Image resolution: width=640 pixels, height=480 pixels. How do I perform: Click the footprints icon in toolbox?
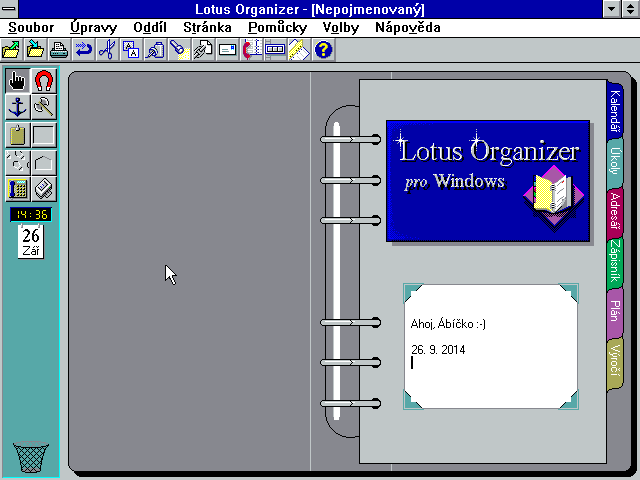18,162
